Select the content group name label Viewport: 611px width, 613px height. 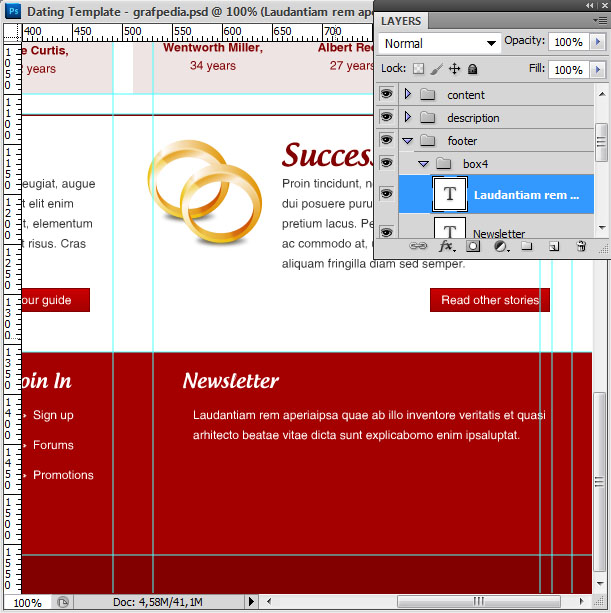click(x=466, y=95)
